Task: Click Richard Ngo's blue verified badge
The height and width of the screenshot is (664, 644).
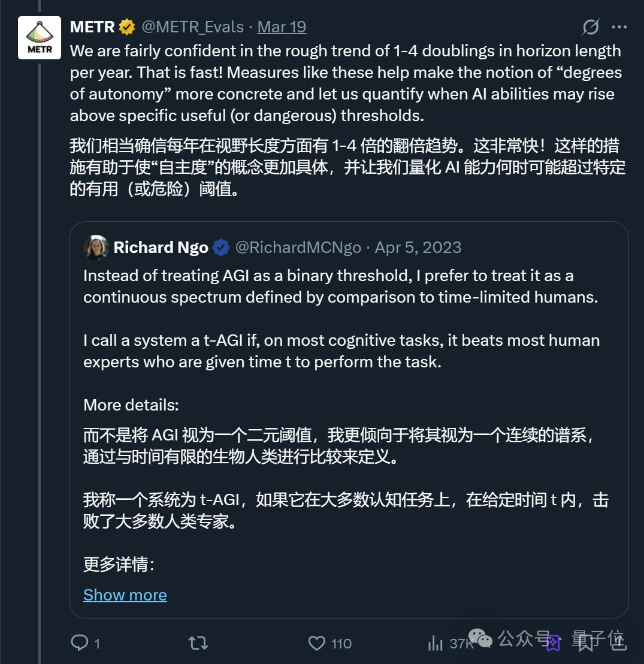Action: pyautogui.click(x=222, y=247)
